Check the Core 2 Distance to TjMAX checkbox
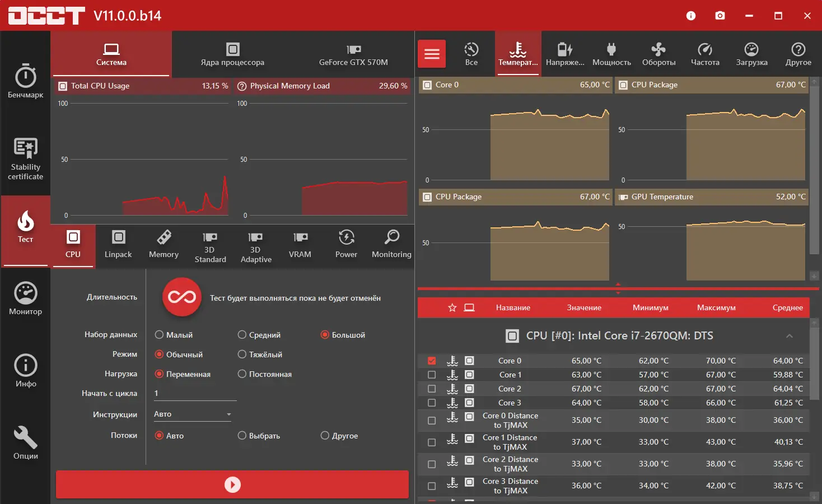 pos(432,464)
